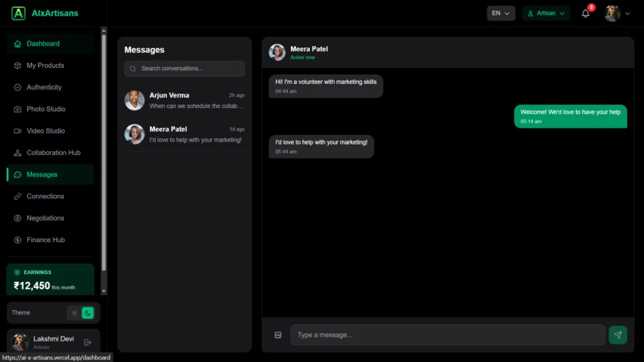Screen dimensions: 644x362
Task: Switch to dark theme moon icon
Action: [87, 312]
